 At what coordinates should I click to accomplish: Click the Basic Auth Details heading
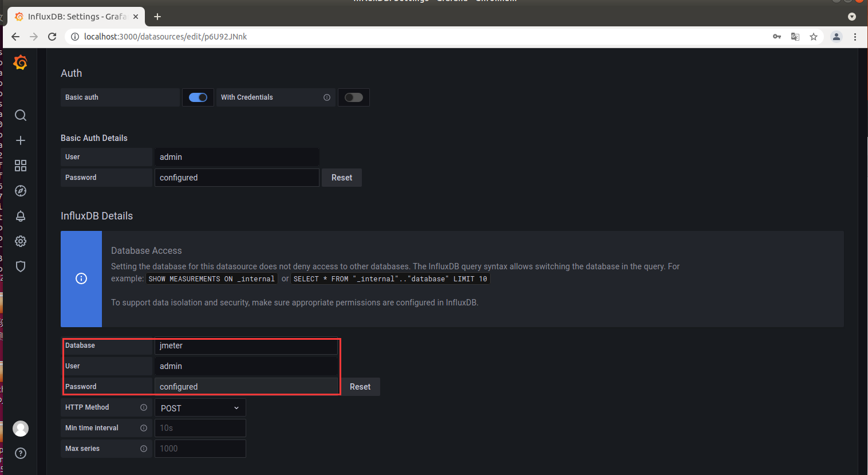click(94, 138)
